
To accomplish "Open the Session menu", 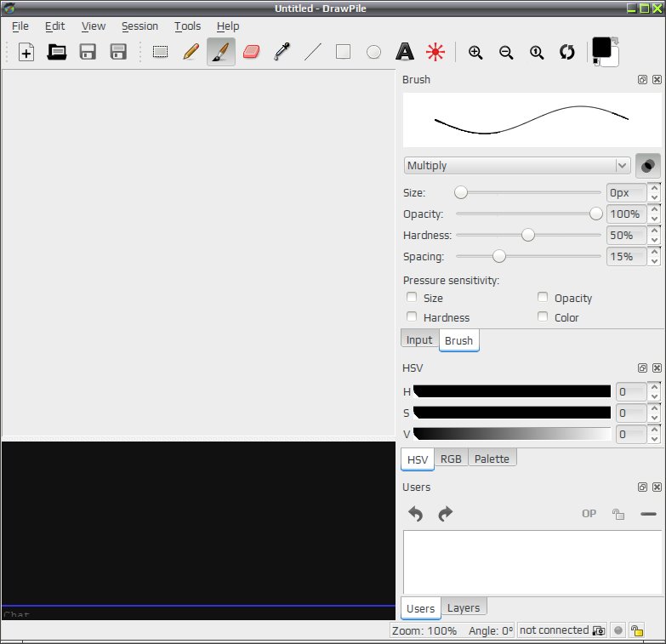I will pos(139,26).
